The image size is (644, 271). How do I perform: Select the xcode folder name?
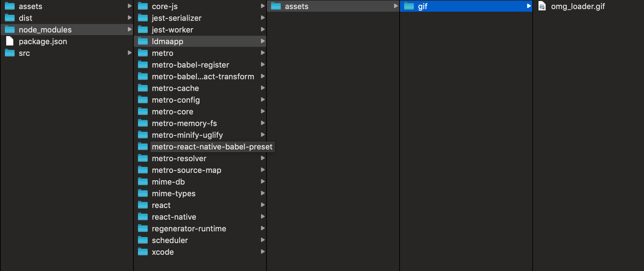coord(163,252)
